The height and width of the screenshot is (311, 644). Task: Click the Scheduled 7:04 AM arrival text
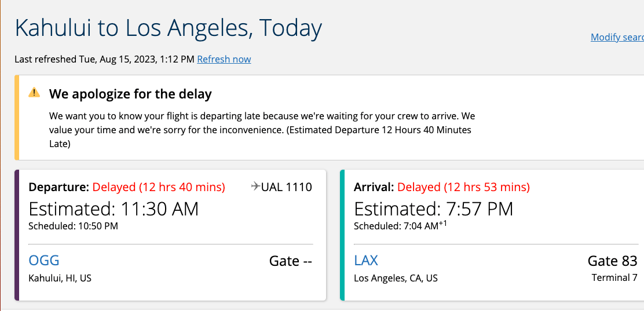click(400, 226)
